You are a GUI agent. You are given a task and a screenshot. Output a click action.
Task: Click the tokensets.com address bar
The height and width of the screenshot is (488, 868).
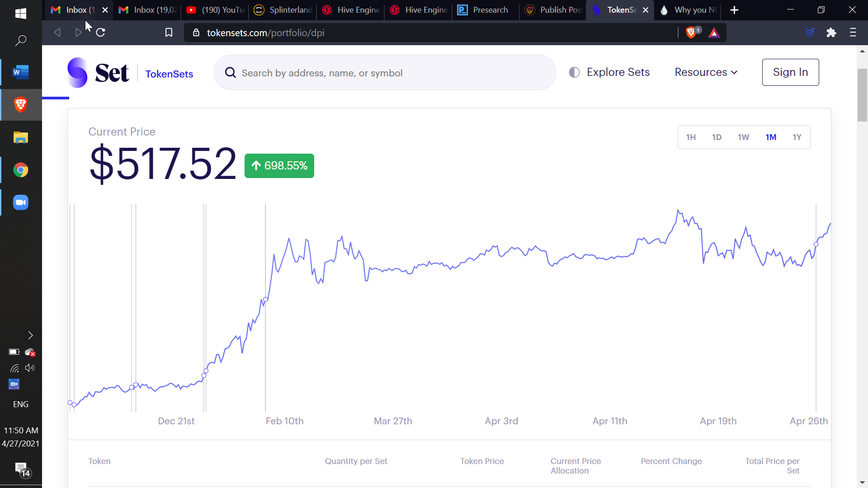click(x=429, y=33)
